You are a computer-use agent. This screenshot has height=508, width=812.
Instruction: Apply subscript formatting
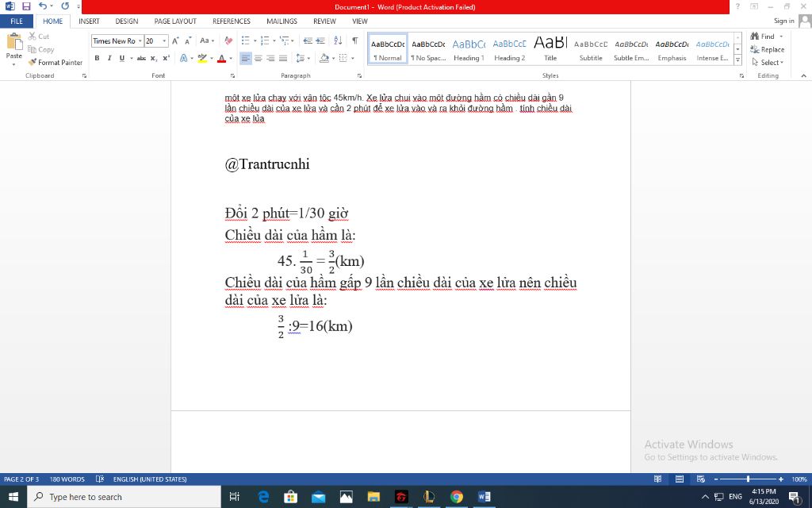click(x=154, y=58)
